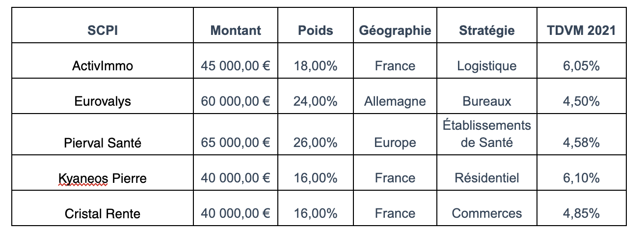Select the 4,50% TDVM cell

coord(582,96)
